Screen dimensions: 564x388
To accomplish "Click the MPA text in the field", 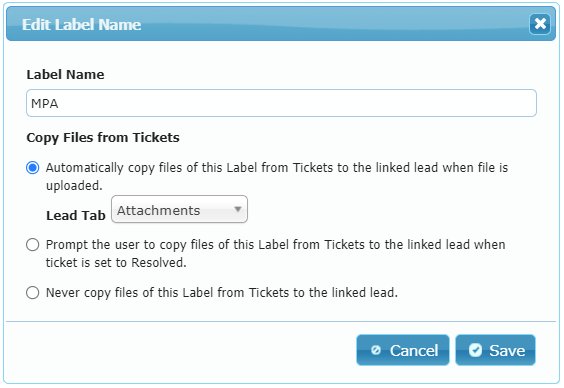I will 45,104.
